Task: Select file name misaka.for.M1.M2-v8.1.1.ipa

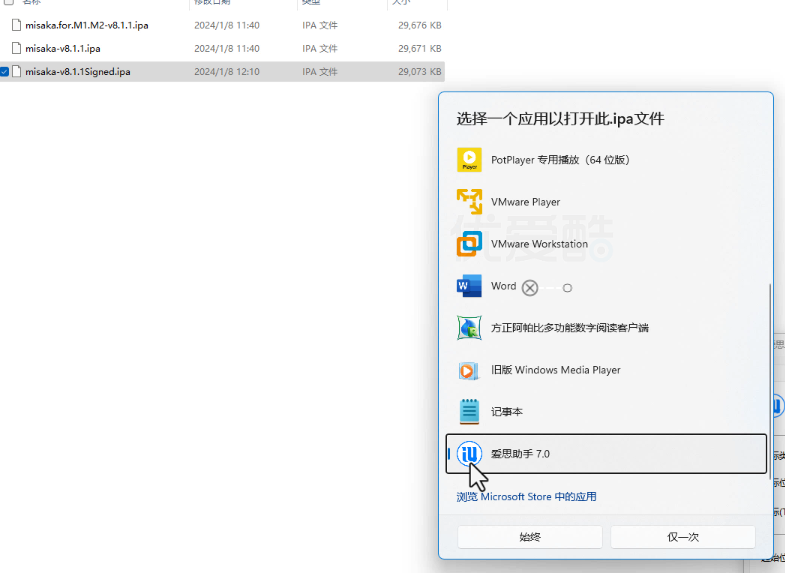Action: [87, 25]
